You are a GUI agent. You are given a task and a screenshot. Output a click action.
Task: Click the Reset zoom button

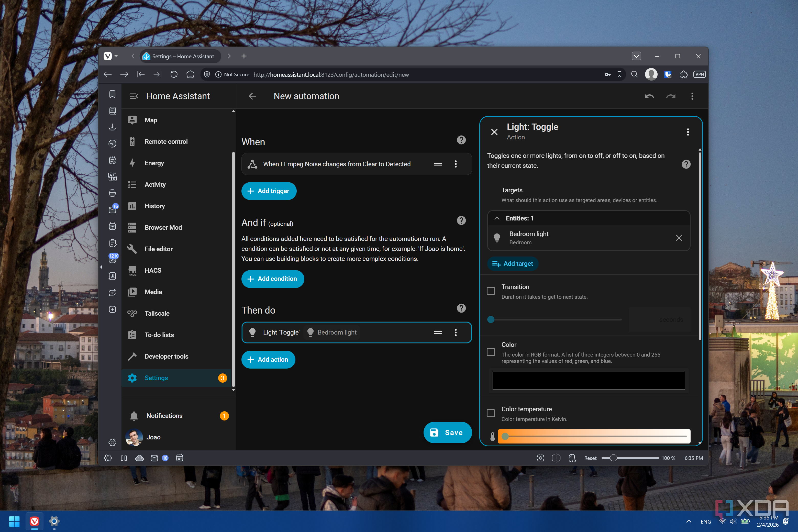[x=590, y=458]
